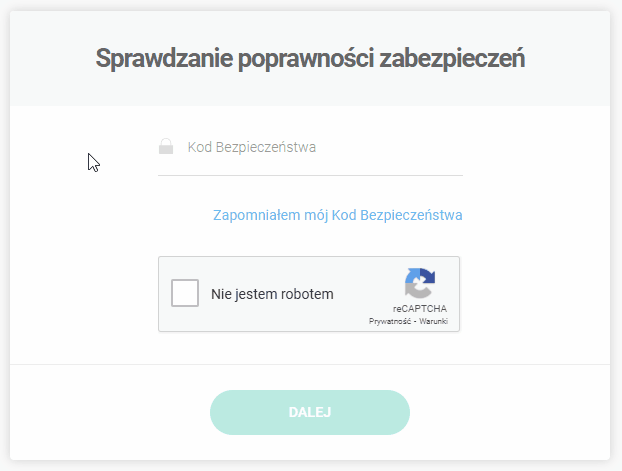Open "Zapomniałem mój Kod Bezpieczeństwa" link
Image resolution: width=622 pixels, height=471 pixels.
(337, 215)
